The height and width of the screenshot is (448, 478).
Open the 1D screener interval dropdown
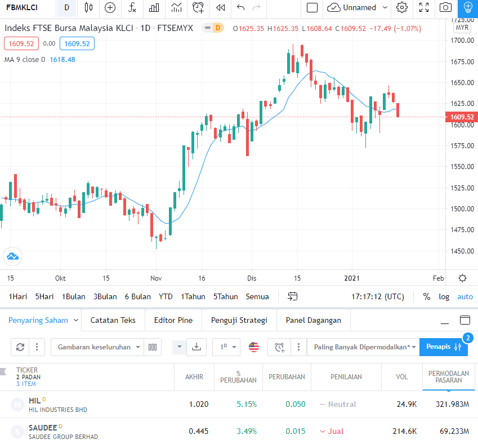[x=226, y=347]
